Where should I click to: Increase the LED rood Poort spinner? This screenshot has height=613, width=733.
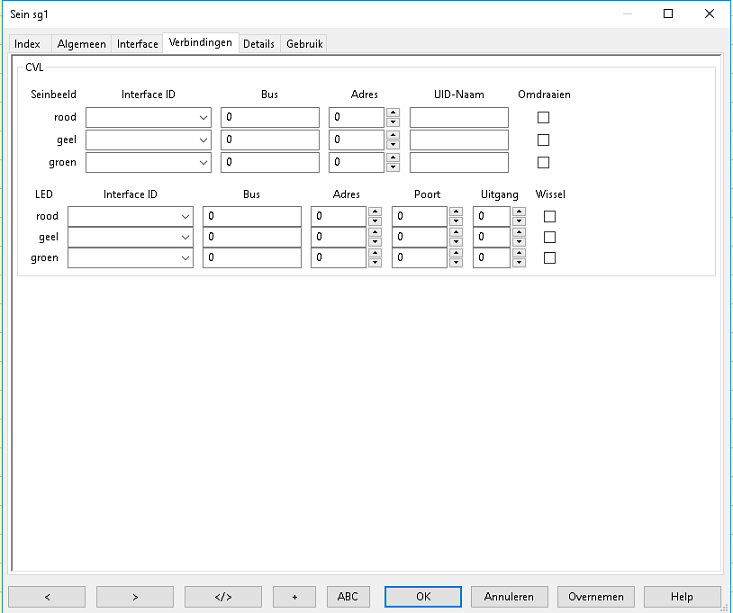click(455, 211)
